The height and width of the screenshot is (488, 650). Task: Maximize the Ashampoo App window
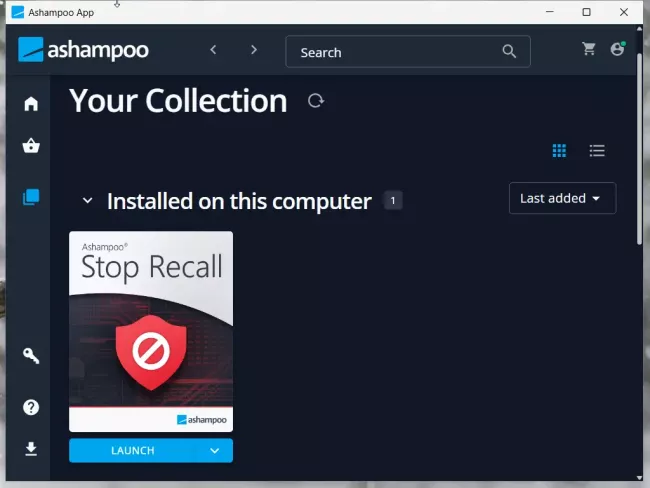click(x=587, y=12)
